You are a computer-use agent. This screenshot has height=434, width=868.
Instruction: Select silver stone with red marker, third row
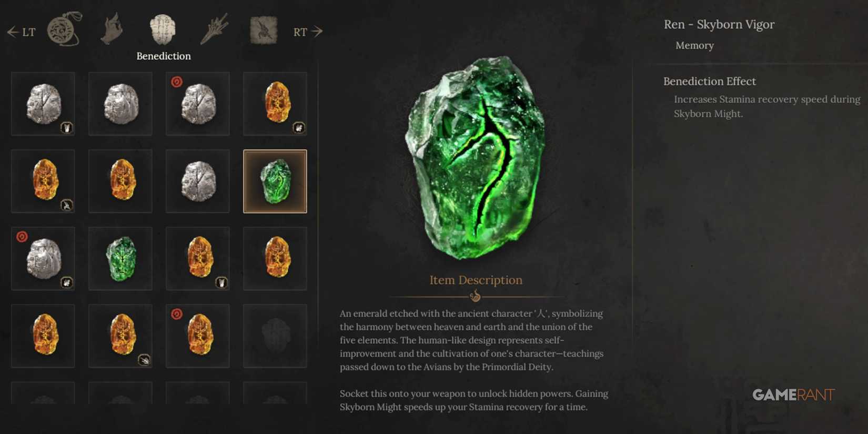(x=43, y=259)
